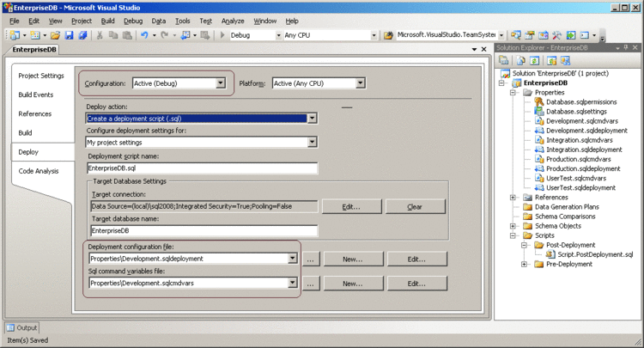Open the Build menu
Image resolution: width=644 pixels, height=348 pixels.
click(x=107, y=21)
